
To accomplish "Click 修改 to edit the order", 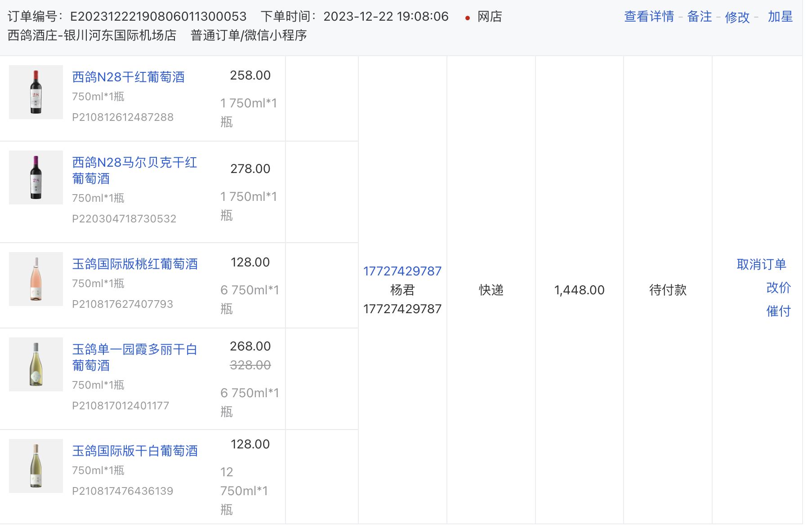I will click(x=737, y=17).
